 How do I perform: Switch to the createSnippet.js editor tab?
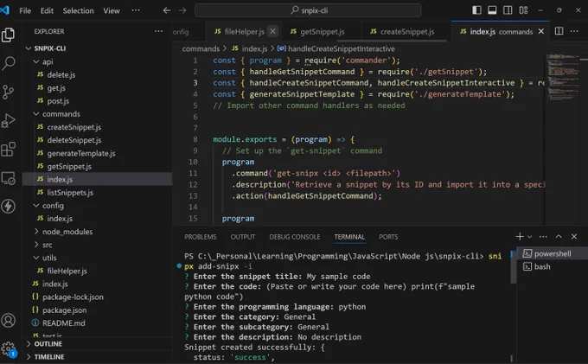(x=402, y=31)
